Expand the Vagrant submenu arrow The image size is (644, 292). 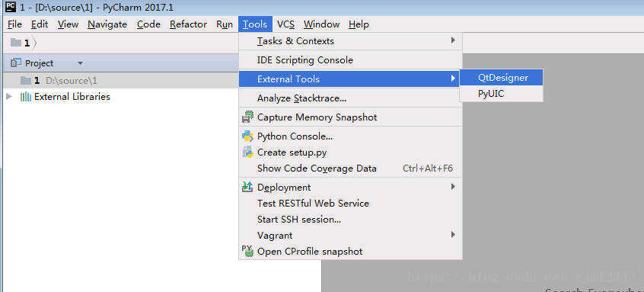(453, 235)
